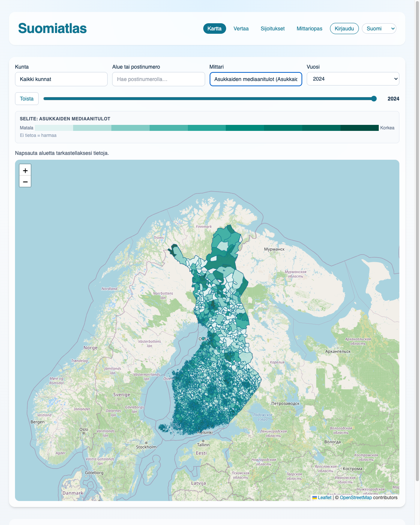Click the darkest Korkea legend swatch
Screen dimensions: 420x525
[360, 128]
